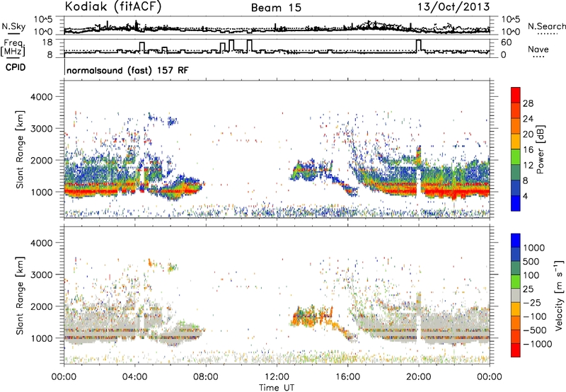The width and height of the screenshot is (566, 392).
Task: Click 'normalsound (fast) 157 RF' text
Action: pos(127,70)
